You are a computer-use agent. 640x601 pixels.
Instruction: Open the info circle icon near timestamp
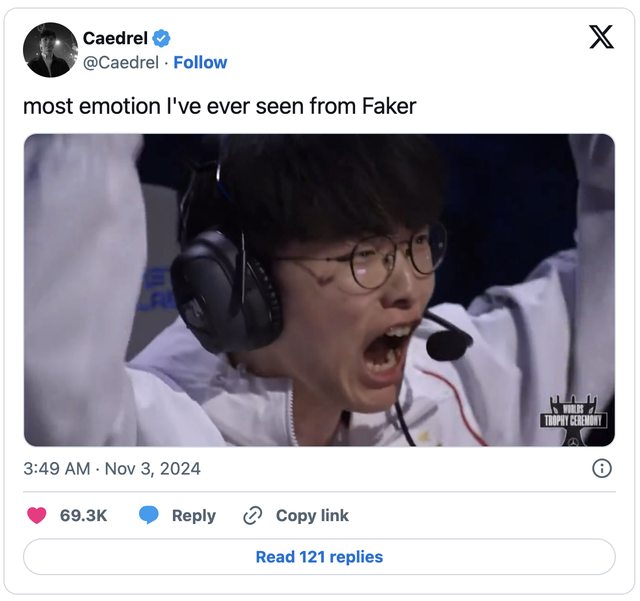point(602,468)
